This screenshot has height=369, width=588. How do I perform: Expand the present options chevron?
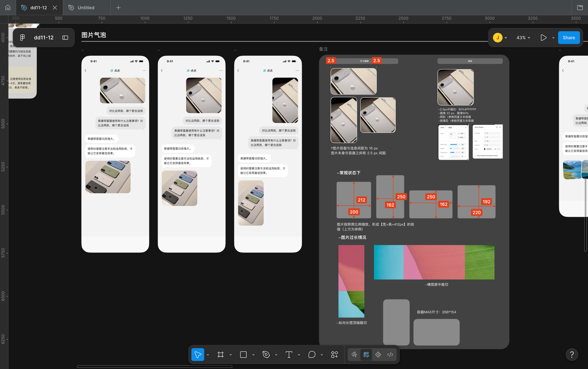[553, 38]
